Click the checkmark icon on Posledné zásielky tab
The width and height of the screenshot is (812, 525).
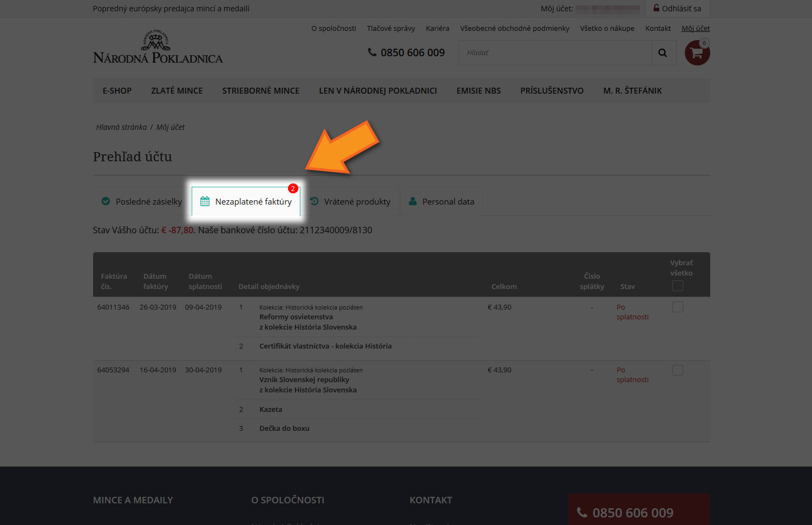(x=106, y=201)
